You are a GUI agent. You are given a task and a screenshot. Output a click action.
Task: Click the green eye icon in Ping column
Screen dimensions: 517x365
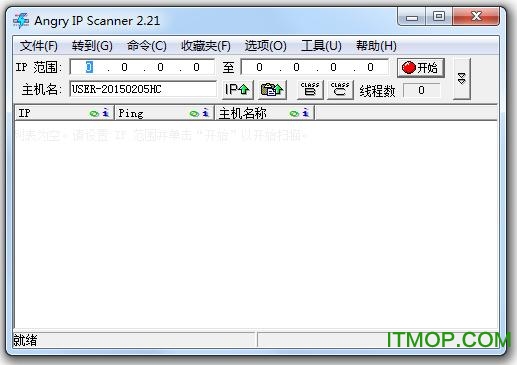tap(194, 114)
